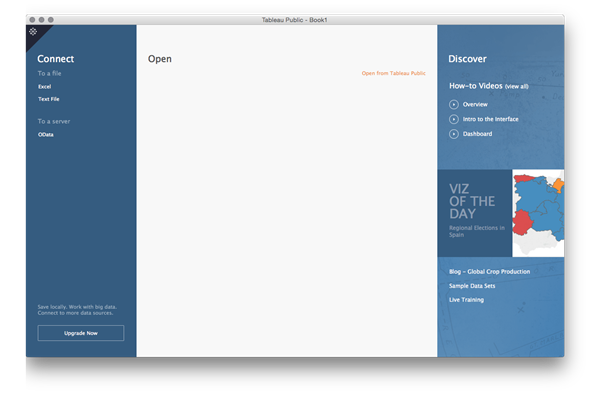This screenshot has width=590, height=394.
Task: Open the Live Training link
Action: pyautogui.click(x=466, y=300)
